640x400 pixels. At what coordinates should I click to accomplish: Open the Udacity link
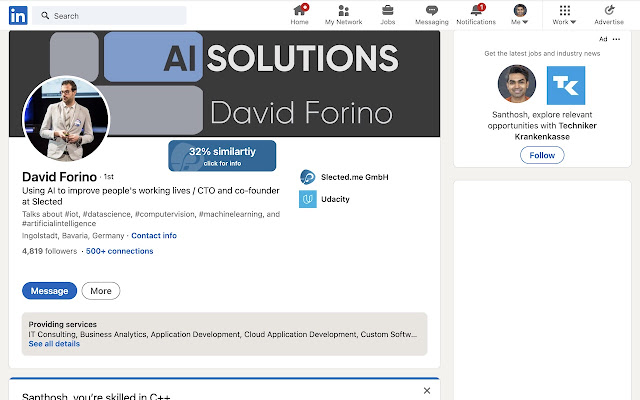[335, 199]
